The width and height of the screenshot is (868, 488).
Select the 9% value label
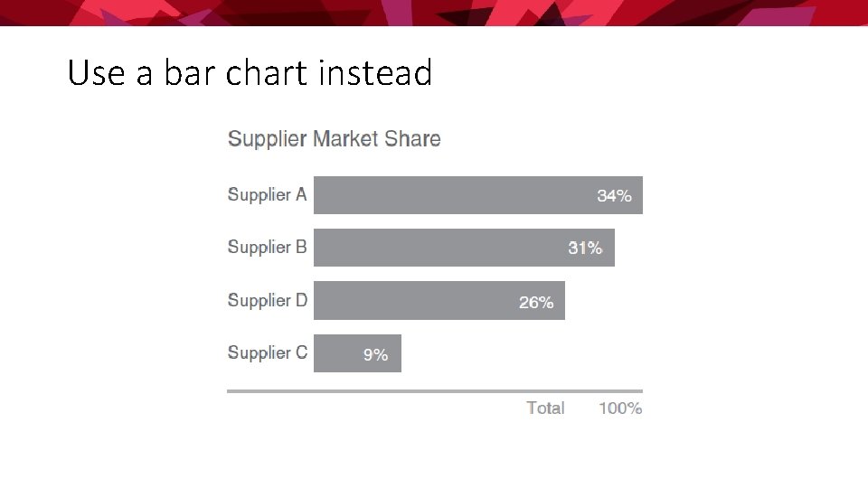point(375,355)
